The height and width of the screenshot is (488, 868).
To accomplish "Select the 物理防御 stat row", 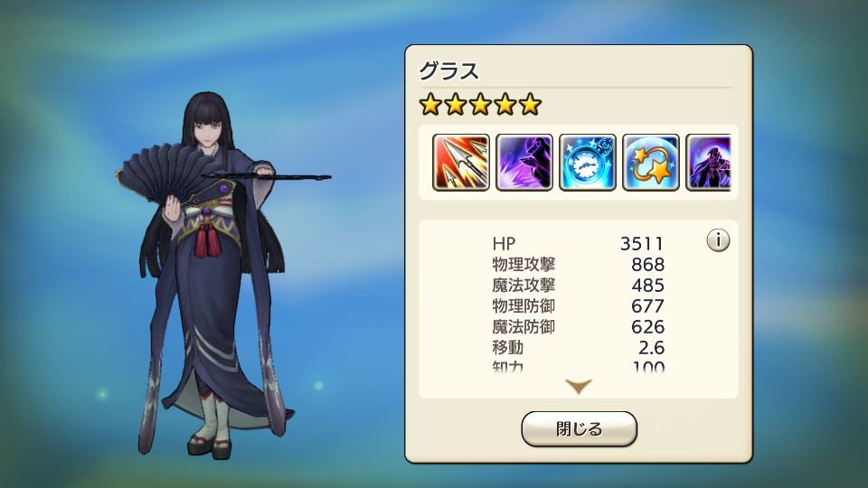I will click(578, 306).
